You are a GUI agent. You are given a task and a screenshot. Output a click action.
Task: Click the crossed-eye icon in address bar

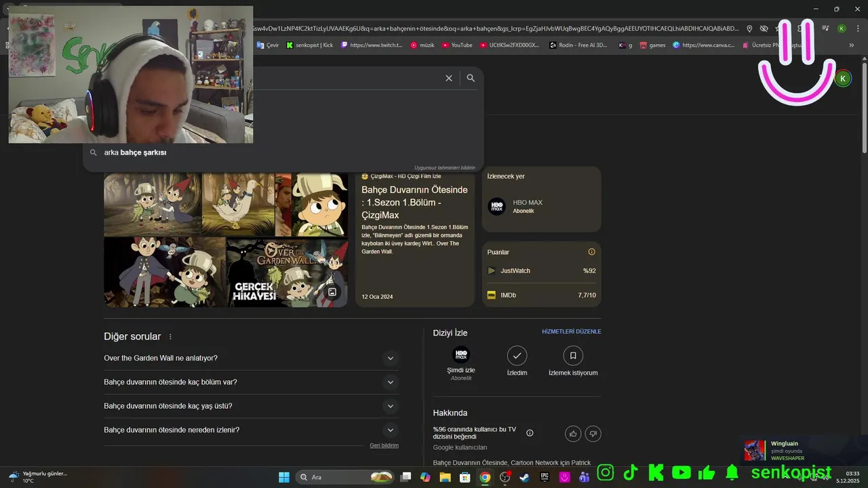click(x=764, y=28)
